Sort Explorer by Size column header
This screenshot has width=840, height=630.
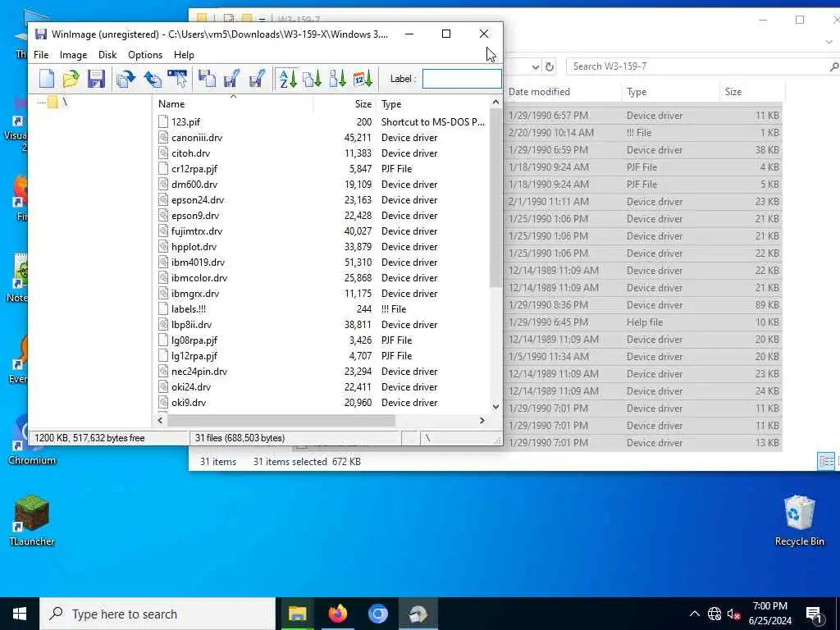tap(751, 92)
